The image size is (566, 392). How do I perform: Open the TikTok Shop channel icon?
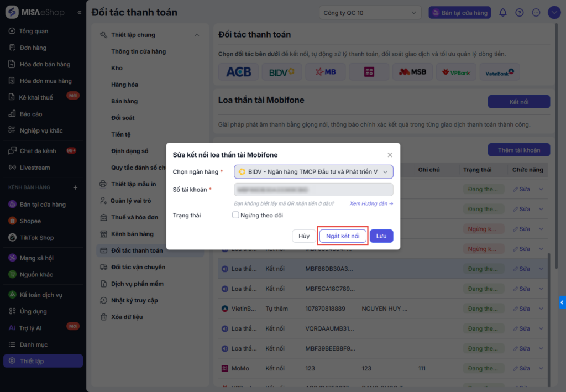(x=12, y=238)
